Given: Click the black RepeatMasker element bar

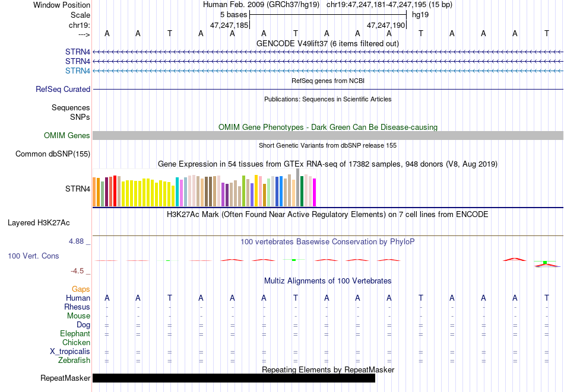Looking at the screenshot, I should pos(234,378).
